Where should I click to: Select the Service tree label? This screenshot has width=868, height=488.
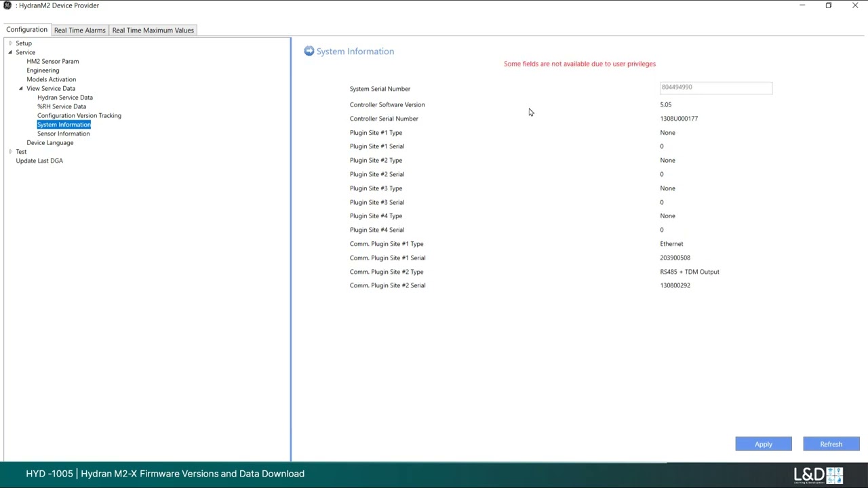click(26, 52)
